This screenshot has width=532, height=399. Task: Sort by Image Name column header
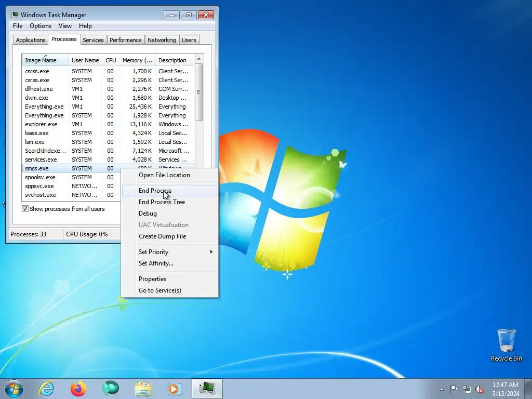coord(46,60)
